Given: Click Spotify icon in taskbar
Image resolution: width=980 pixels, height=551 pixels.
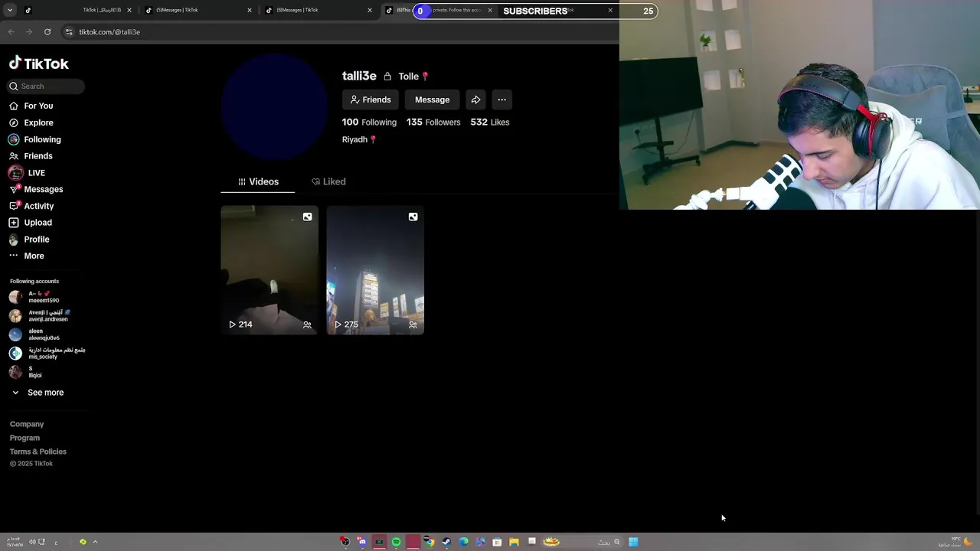Looking at the screenshot, I should [396, 542].
